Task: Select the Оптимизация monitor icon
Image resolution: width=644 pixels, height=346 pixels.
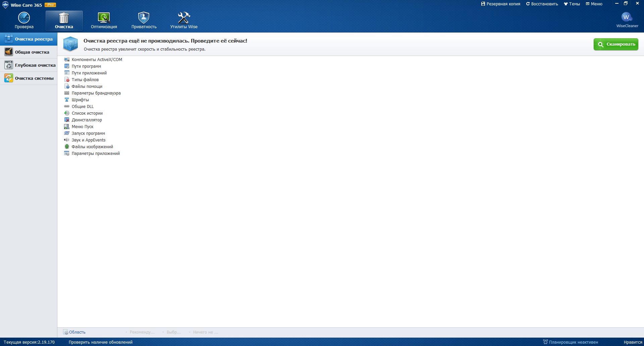Action: coord(104,18)
